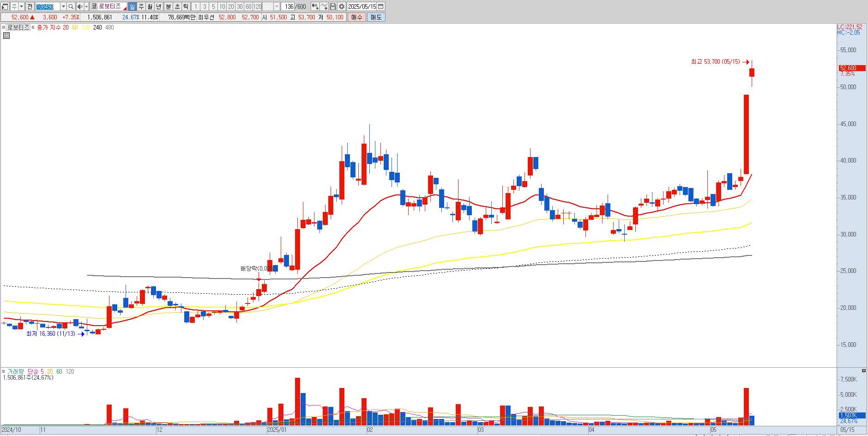
Task: Select the 60 interval preset
Action: point(248,6)
